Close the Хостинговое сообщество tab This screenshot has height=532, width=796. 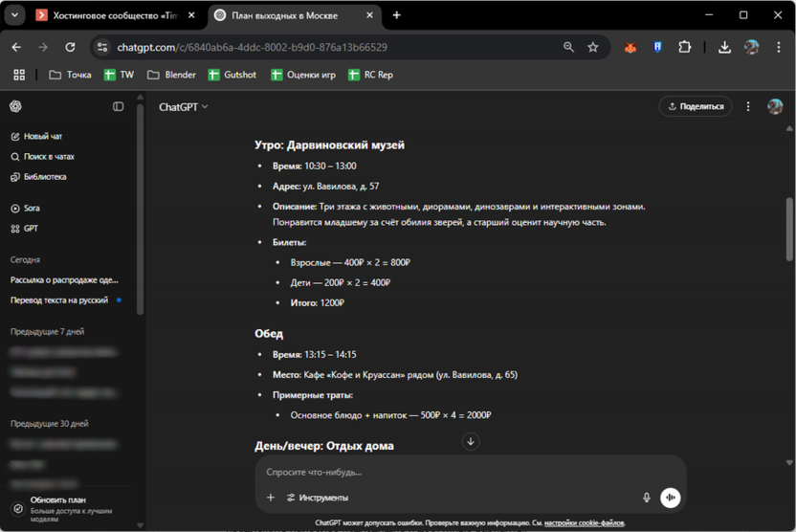(191, 15)
